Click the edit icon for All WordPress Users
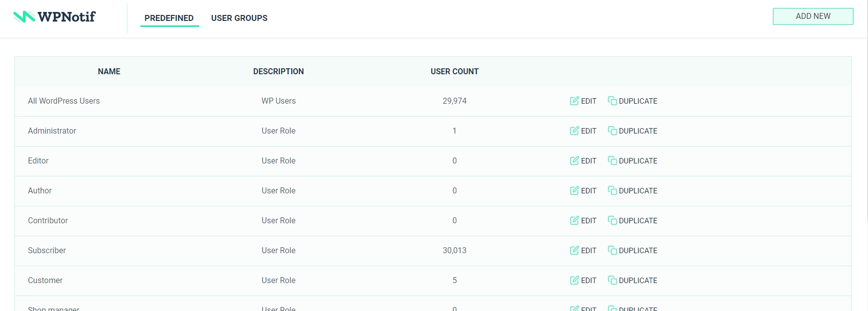This screenshot has height=311, width=868. click(x=574, y=101)
